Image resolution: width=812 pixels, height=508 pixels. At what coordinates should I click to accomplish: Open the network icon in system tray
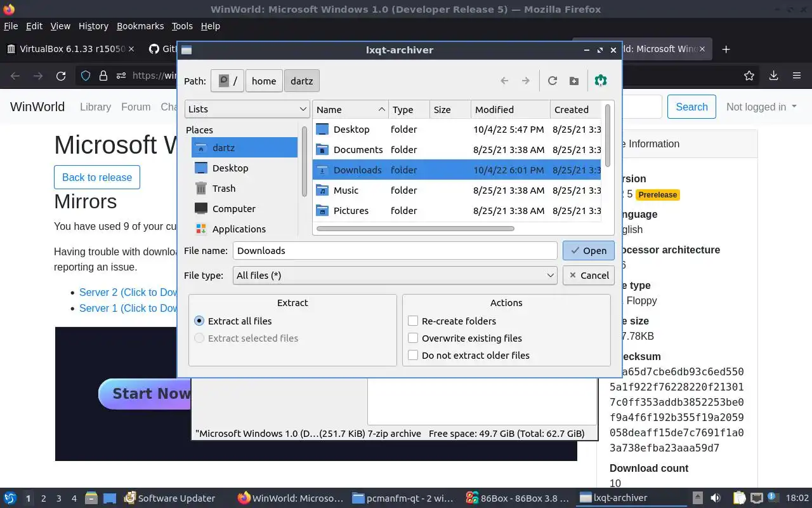756,498
